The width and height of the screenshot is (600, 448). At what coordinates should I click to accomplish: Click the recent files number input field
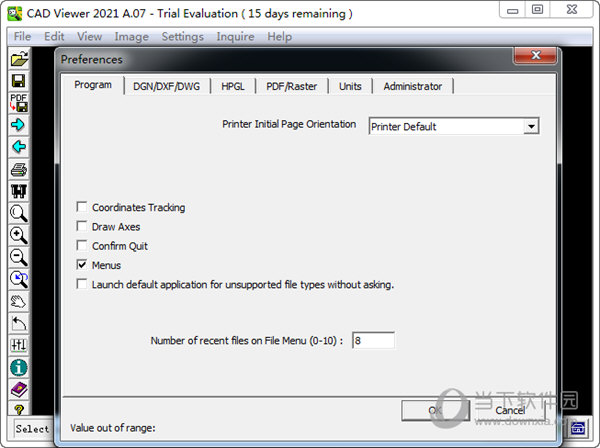click(373, 340)
